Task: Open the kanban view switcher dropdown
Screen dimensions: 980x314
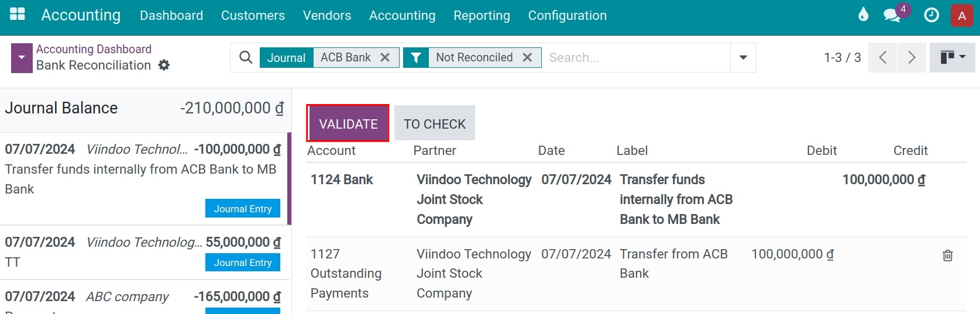Action: pyautogui.click(x=953, y=57)
